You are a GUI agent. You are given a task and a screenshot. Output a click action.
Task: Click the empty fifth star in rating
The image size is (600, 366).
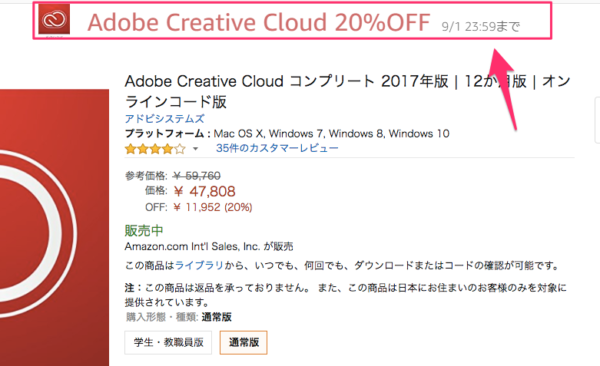point(180,149)
